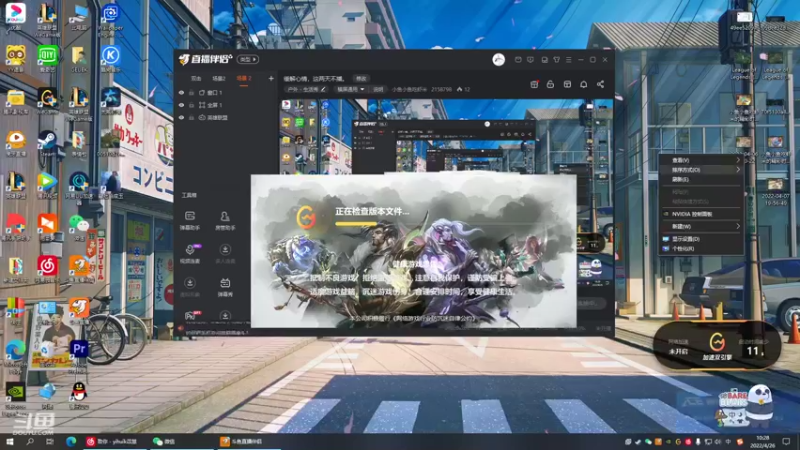The image size is (800, 450).
Task: Expand the 查看(V) submenu arrow
Action: pyautogui.click(x=738, y=160)
